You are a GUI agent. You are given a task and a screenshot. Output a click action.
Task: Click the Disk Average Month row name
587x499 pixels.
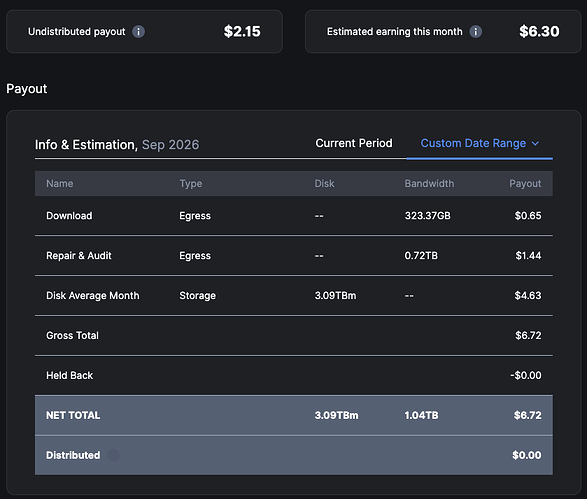(x=92, y=296)
